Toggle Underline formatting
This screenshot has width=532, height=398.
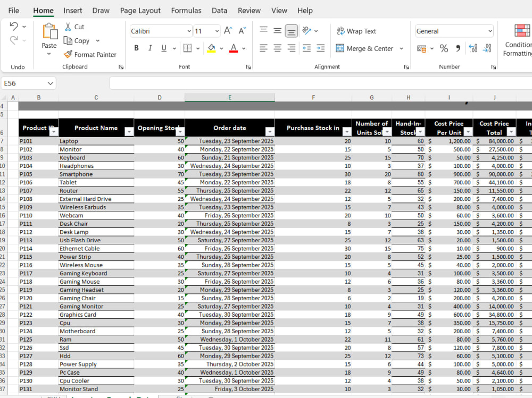tap(164, 48)
